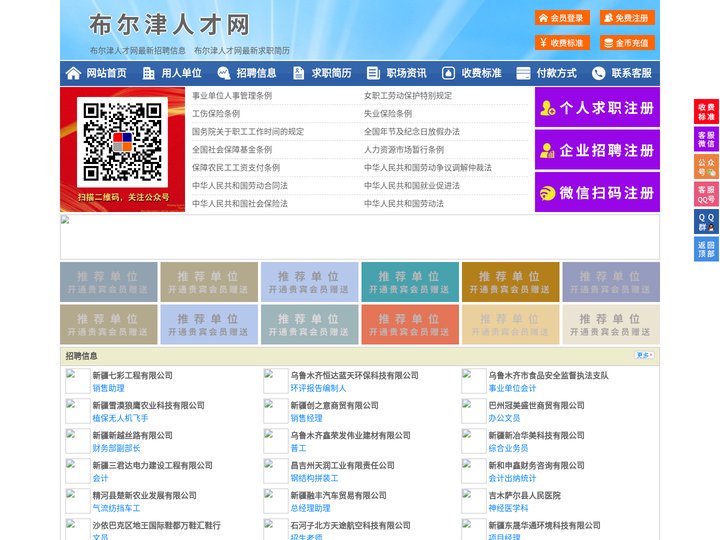Open the 人力资源市场暂行条例 link

pos(404,149)
